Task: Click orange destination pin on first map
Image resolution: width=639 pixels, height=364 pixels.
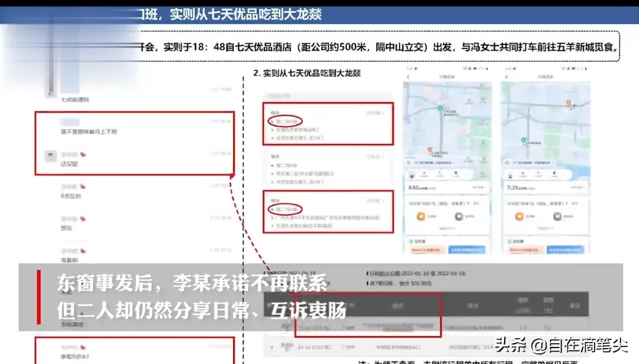Action: pyautogui.click(x=430, y=150)
